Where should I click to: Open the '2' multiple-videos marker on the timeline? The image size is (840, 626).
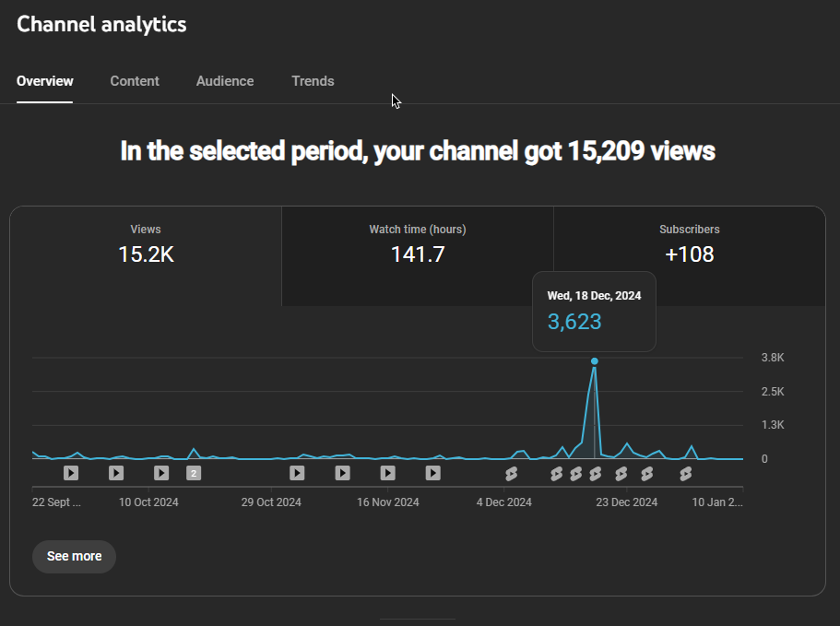click(x=194, y=473)
